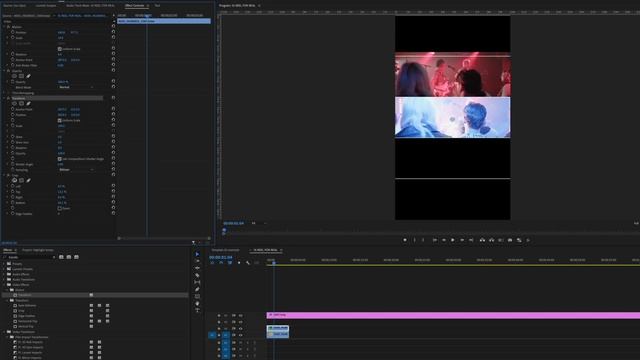Select the Audio Transitions folder
640x360 pixels.
[x=24, y=280]
